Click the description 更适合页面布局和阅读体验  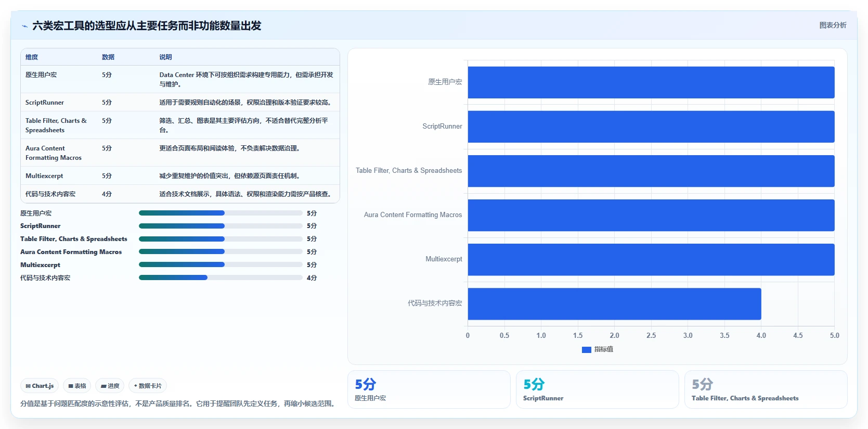click(x=230, y=148)
